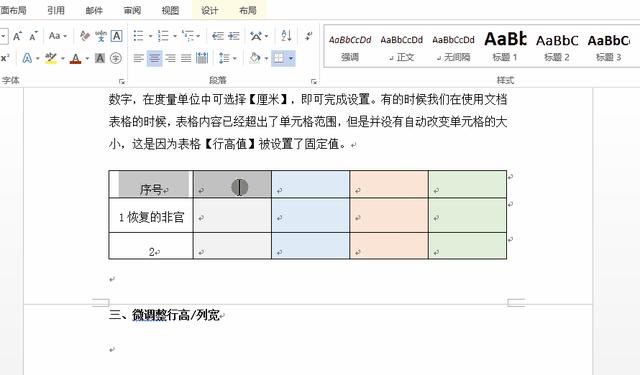The width and height of the screenshot is (640, 375).
Task: Apply the 正文 style
Action: tap(402, 48)
